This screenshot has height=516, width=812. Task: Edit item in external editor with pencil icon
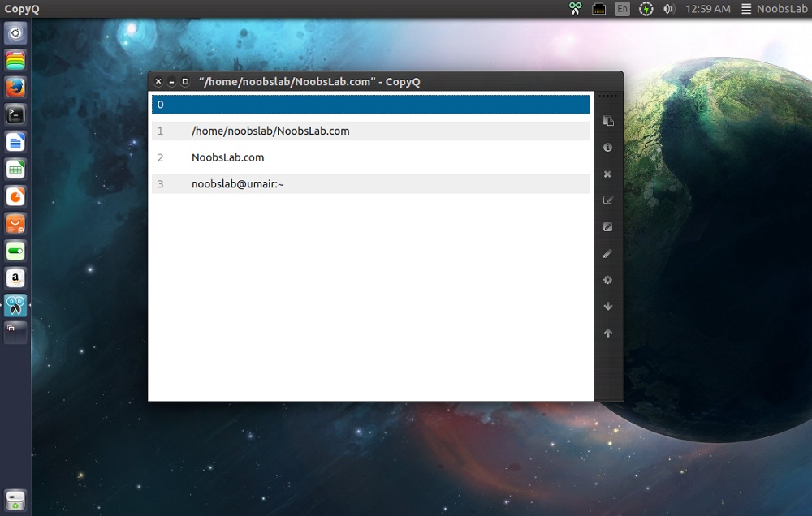(607, 254)
